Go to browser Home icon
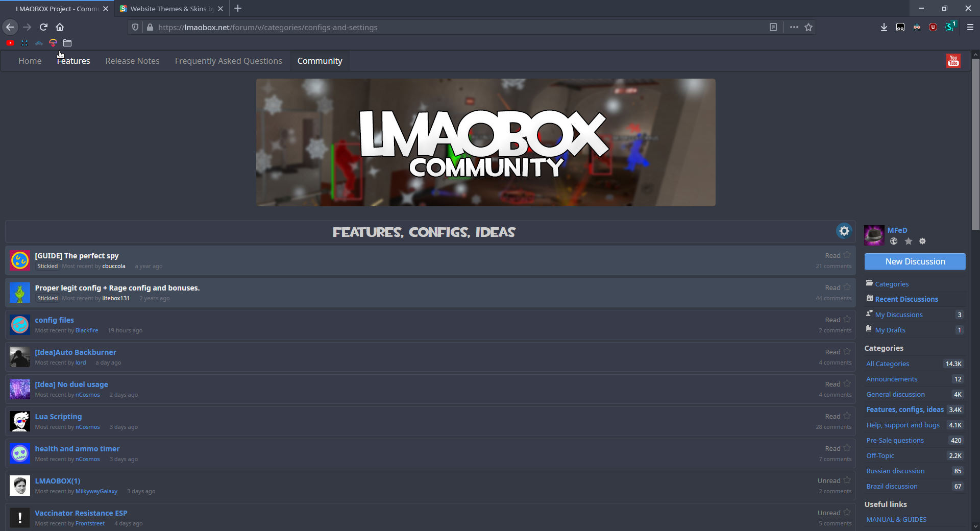This screenshot has width=980, height=531. 60,27
